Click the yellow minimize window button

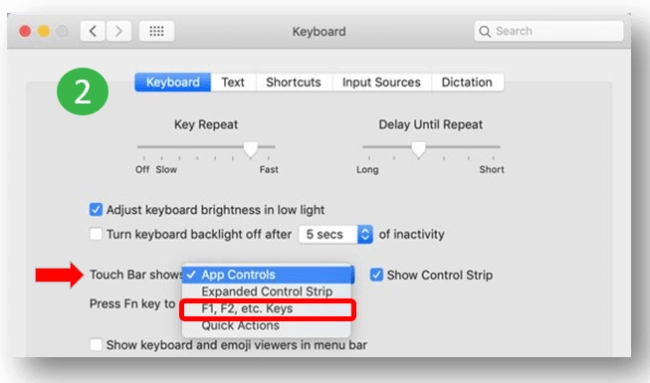(44, 32)
